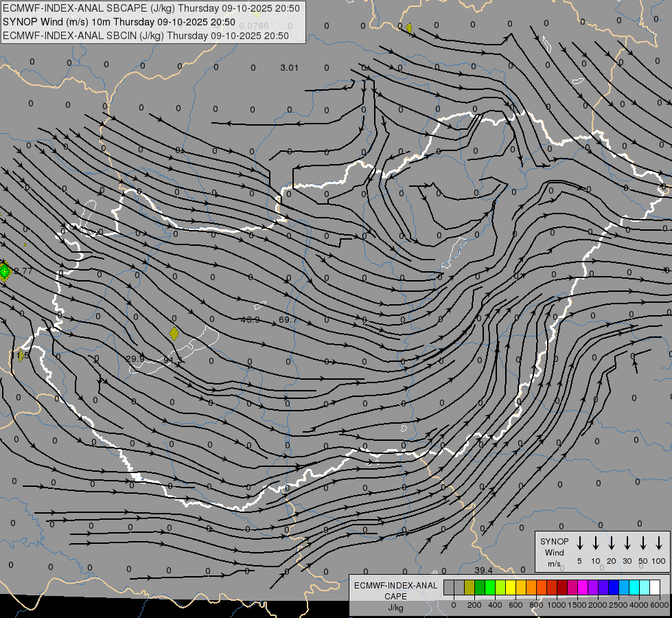The width and height of the screenshot is (672, 618).
Task: Click the SBCIN title line
Action: tap(146, 36)
